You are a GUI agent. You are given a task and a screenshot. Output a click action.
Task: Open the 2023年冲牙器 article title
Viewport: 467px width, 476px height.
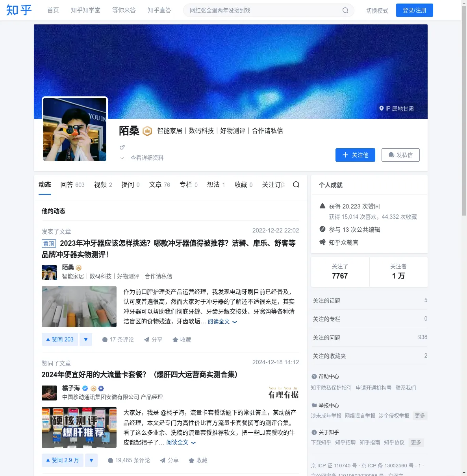[169, 249]
